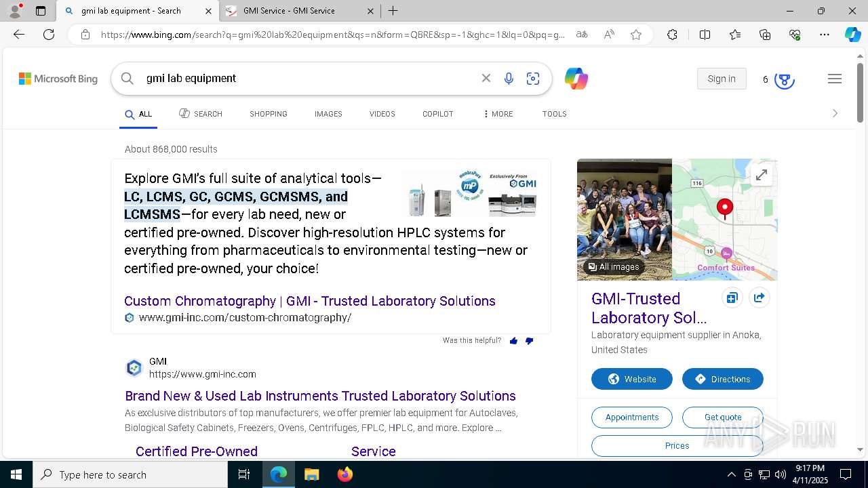Click the Appointments button
The height and width of the screenshot is (488, 868).
point(632,418)
